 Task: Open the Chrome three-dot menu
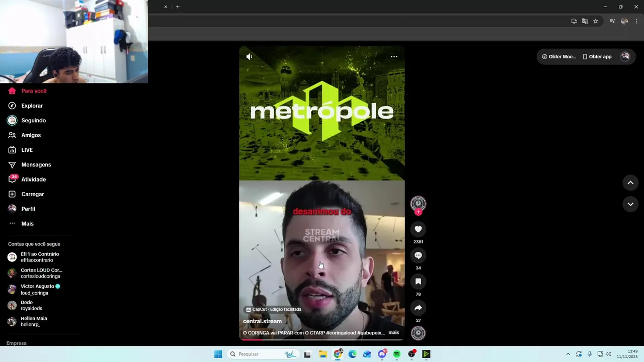coord(636,21)
